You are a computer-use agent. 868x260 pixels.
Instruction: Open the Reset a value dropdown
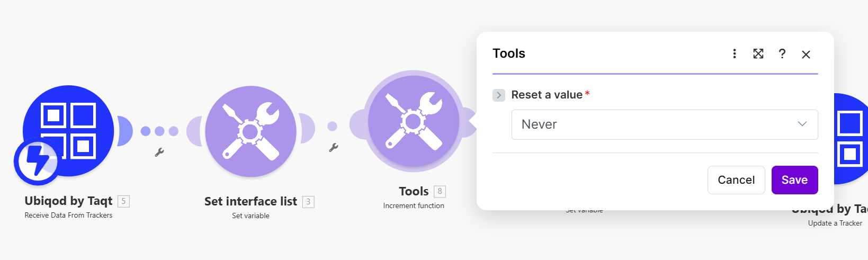coord(664,124)
